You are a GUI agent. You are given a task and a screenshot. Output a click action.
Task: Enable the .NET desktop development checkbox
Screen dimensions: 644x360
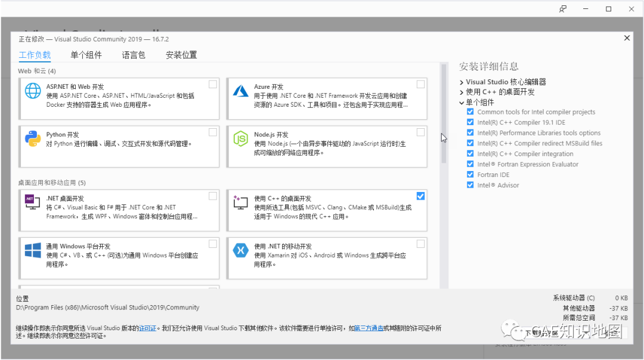pyautogui.click(x=213, y=196)
